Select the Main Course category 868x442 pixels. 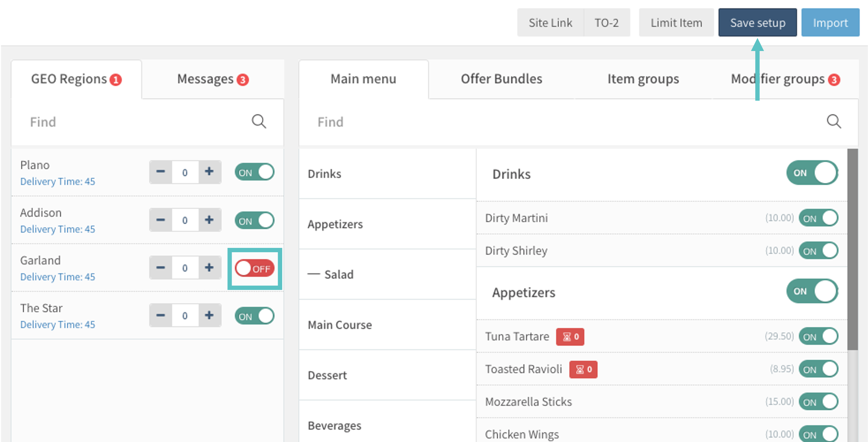click(340, 325)
